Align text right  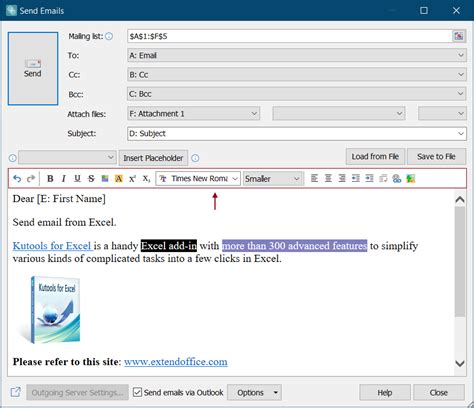click(342, 179)
